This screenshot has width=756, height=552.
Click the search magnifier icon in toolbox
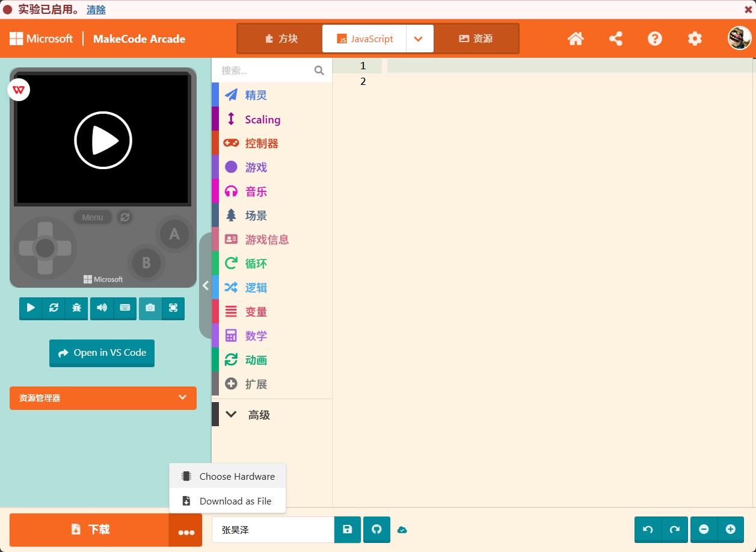pyautogui.click(x=319, y=70)
